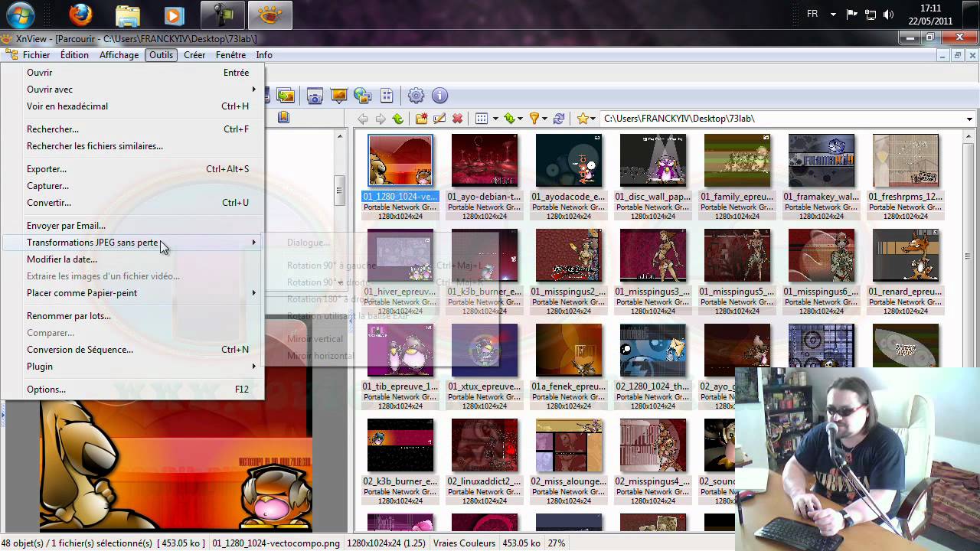Open the Fichier menu
Image resolution: width=980 pixels, height=551 pixels.
coord(36,55)
